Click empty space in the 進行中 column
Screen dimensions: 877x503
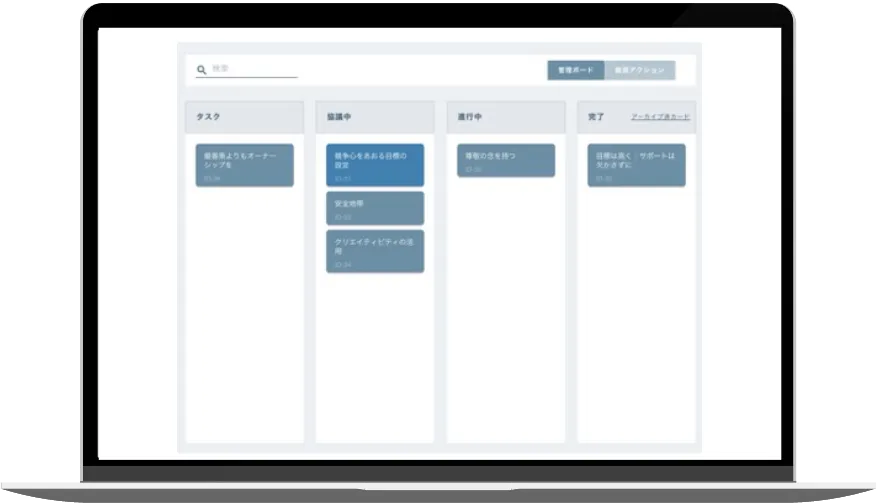pyautogui.click(x=505, y=320)
